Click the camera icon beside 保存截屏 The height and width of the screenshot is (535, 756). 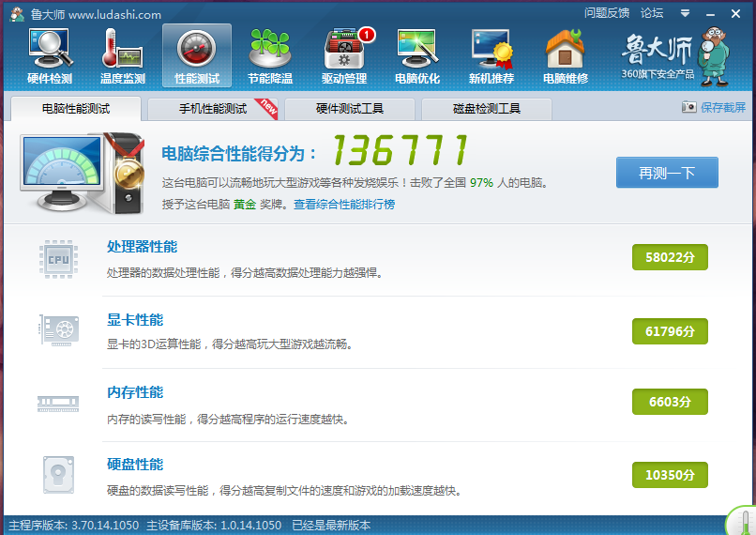coord(689,107)
